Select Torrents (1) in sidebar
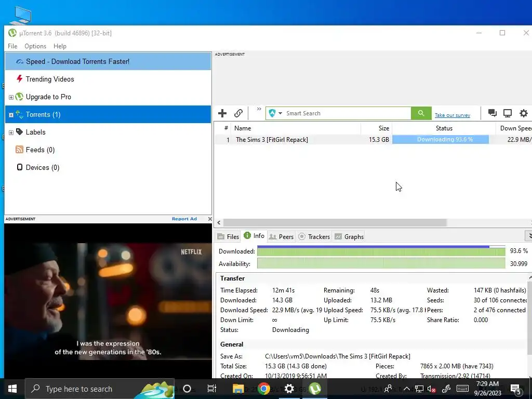The height and width of the screenshot is (399, 532). tap(108, 114)
